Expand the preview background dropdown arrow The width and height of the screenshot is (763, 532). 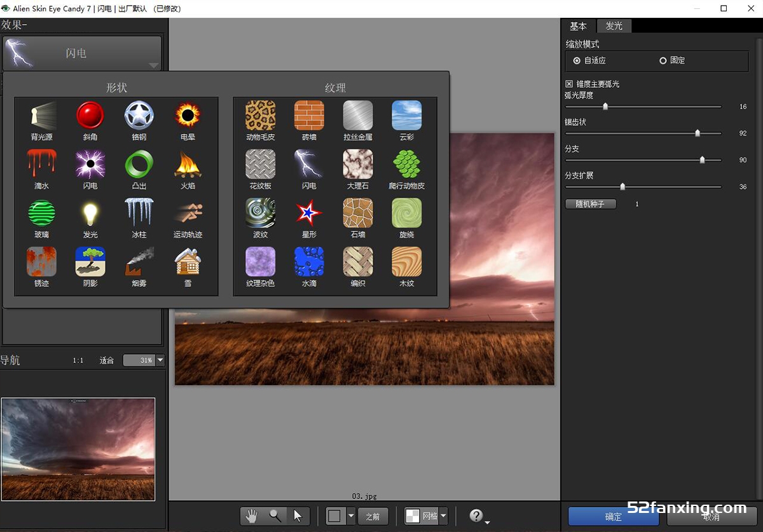coord(351,516)
